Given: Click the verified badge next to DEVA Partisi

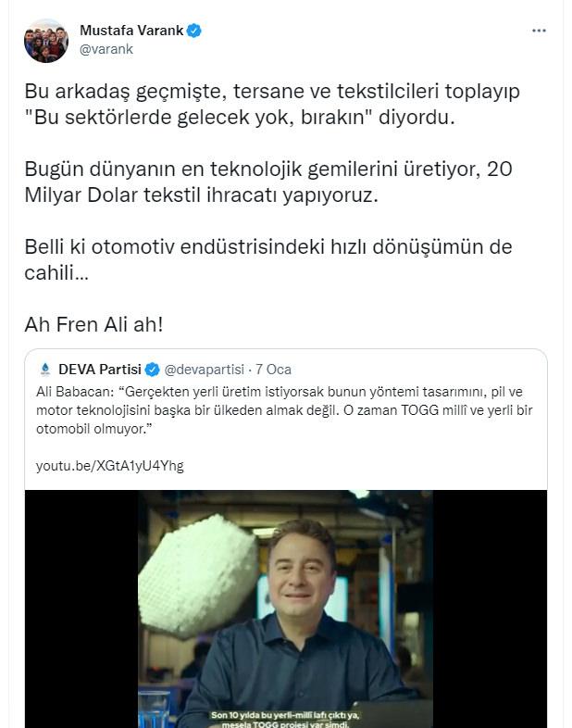Looking at the screenshot, I should (x=153, y=370).
